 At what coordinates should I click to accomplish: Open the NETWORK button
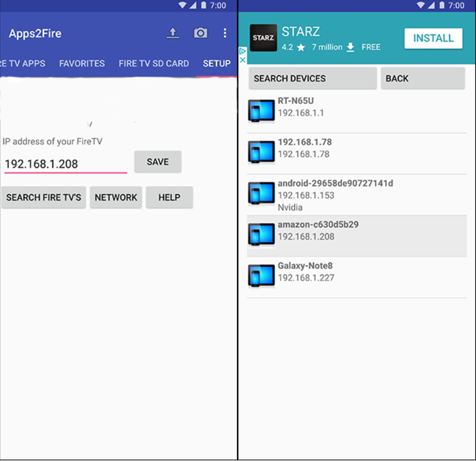(116, 197)
